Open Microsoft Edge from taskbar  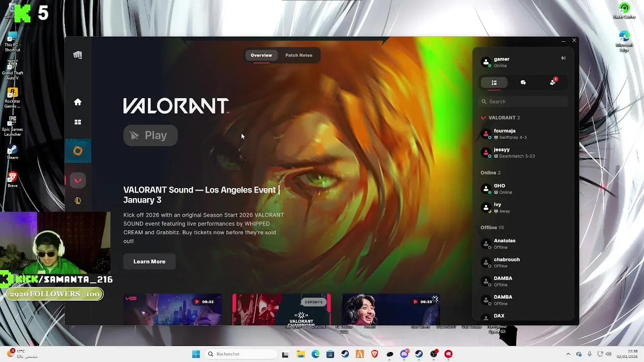tap(315, 354)
